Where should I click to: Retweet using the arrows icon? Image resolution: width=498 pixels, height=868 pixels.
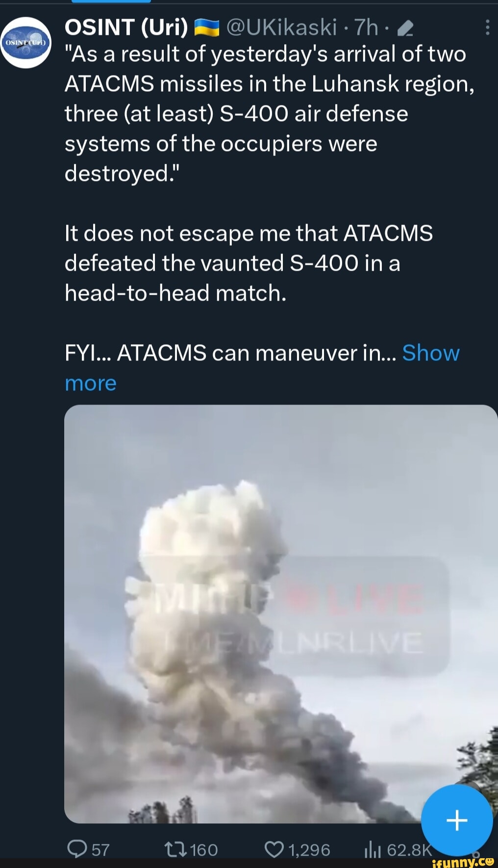176,849
